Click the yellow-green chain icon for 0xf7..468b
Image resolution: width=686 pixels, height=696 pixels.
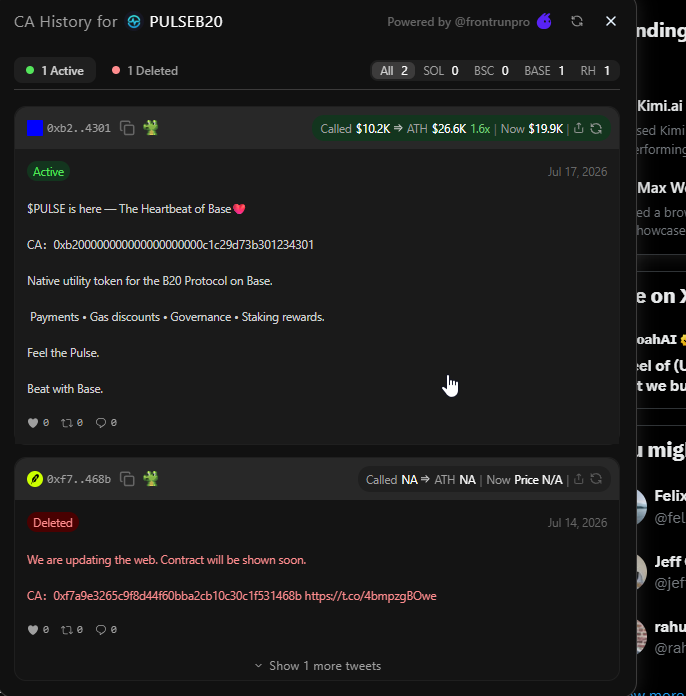pyautogui.click(x=35, y=479)
